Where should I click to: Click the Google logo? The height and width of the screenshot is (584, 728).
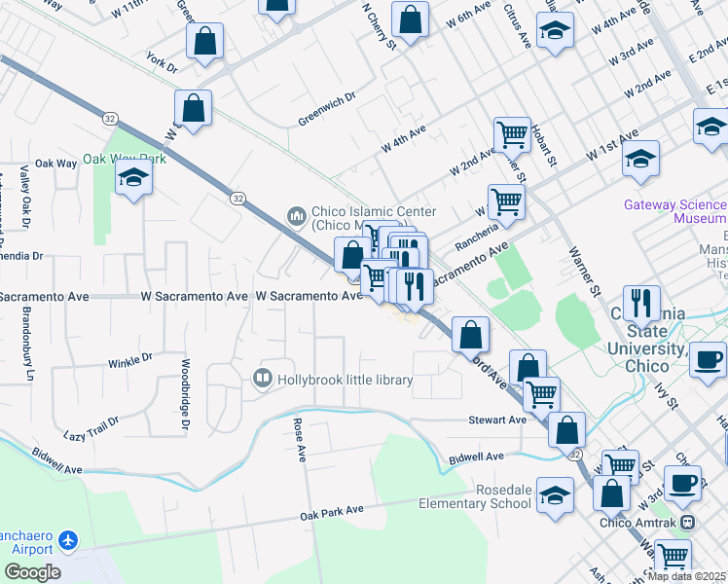pyautogui.click(x=33, y=572)
